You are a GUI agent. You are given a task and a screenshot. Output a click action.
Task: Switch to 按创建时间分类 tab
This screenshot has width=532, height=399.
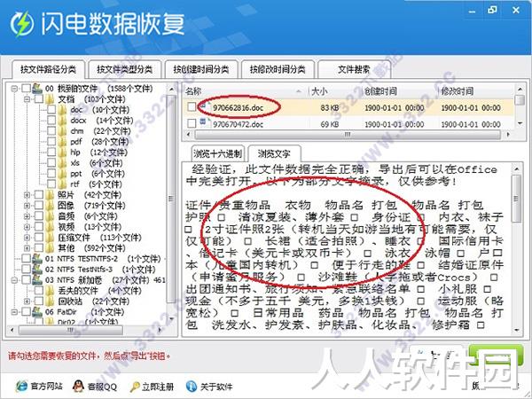201,69
